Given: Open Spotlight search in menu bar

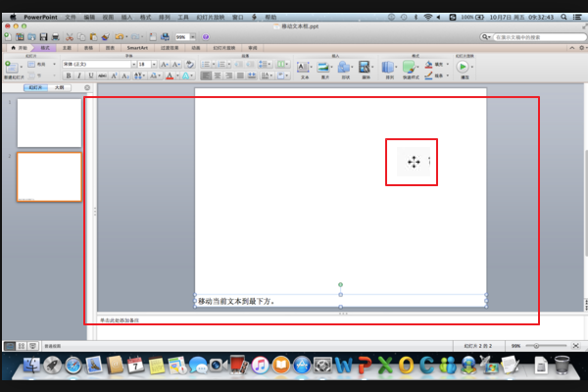Looking at the screenshot, I should (x=563, y=17).
